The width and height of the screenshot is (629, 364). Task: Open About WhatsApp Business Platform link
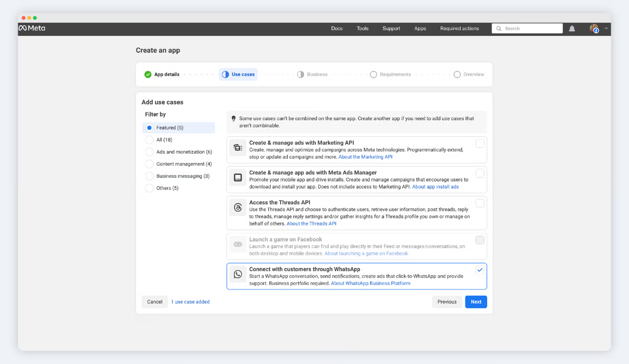370,283
